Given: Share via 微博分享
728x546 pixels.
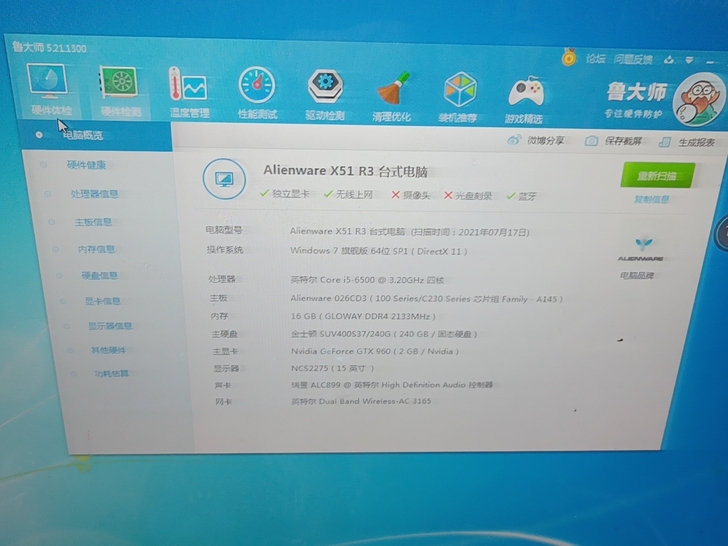Looking at the screenshot, I should coord(536,140).
